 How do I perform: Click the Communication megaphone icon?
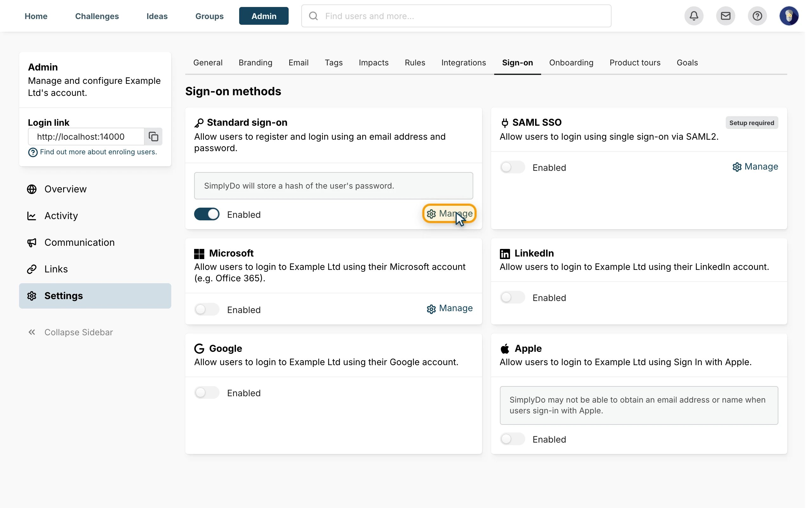click(32, 243)
